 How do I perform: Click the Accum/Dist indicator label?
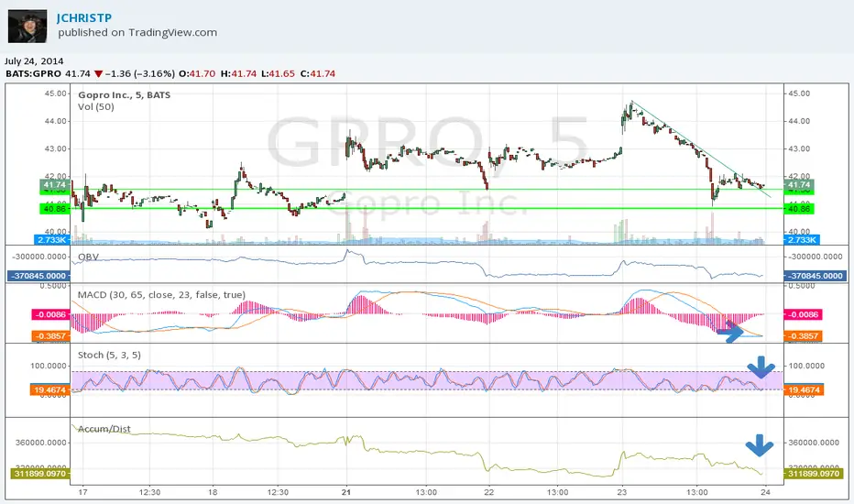(104, 429)
